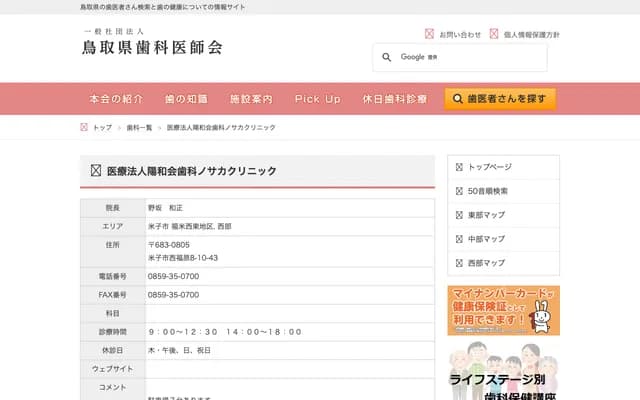640x400 pixels.
Task: Open the ライフステージ別 歯科保健講座 banner
Action: coord(503,371)
